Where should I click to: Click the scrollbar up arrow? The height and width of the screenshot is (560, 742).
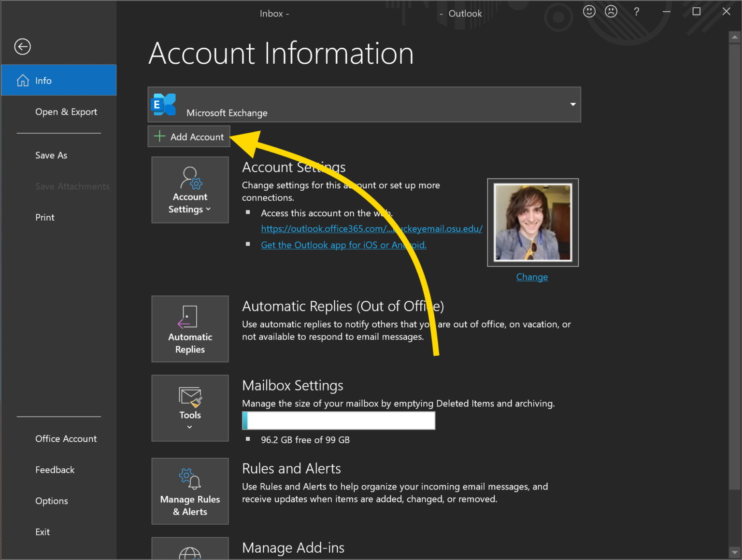coord(734,37)
